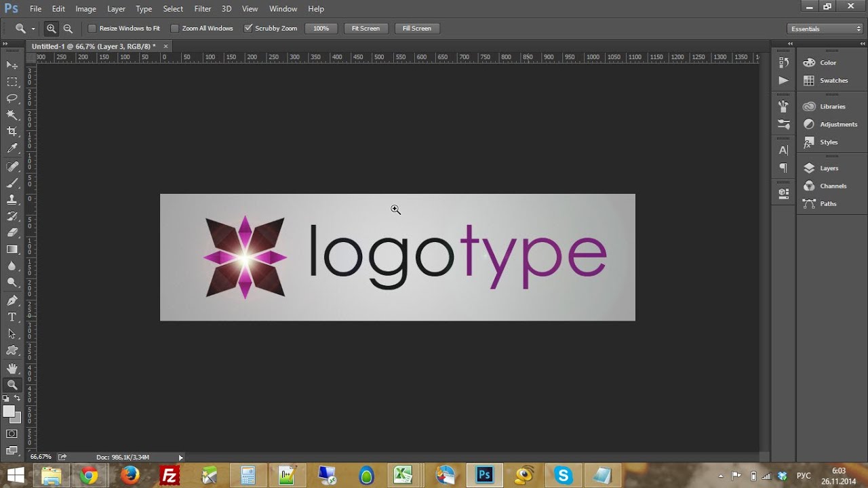This screenshot has height=488, width=868.
Task: Open the Zoom tool preset picker arrow
Action: (33, 28)
